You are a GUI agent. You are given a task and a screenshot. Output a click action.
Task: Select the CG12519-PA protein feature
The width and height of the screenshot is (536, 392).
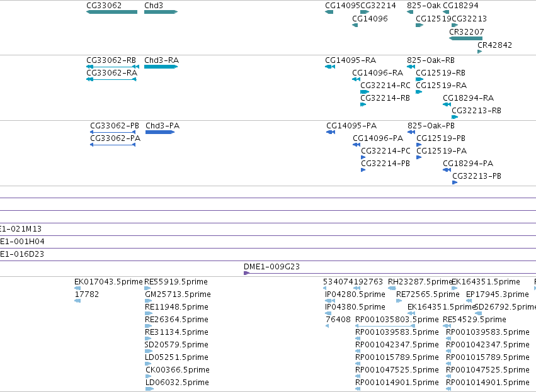(x=419, y=157)
